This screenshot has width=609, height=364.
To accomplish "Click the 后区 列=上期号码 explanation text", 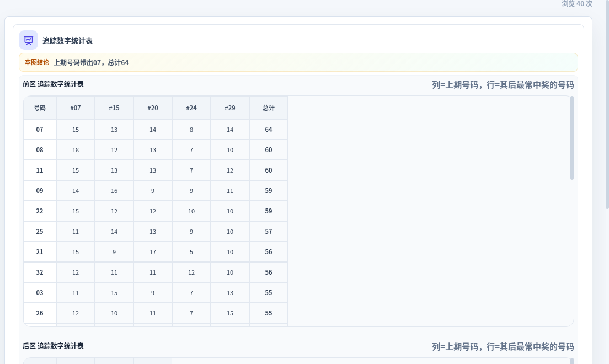I will click(503, 346).
